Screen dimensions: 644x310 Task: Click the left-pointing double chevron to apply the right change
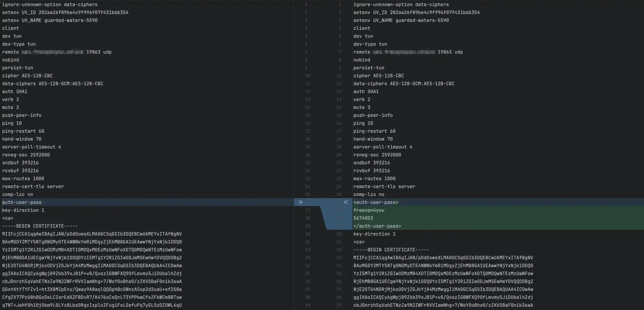click(x=346, y=202)
